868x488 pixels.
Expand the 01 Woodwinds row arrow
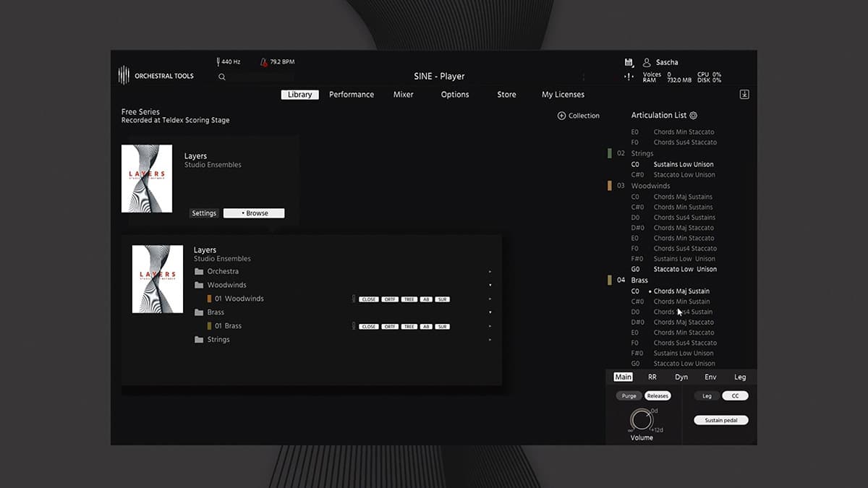pyautogui.click(x=490, y=299)
